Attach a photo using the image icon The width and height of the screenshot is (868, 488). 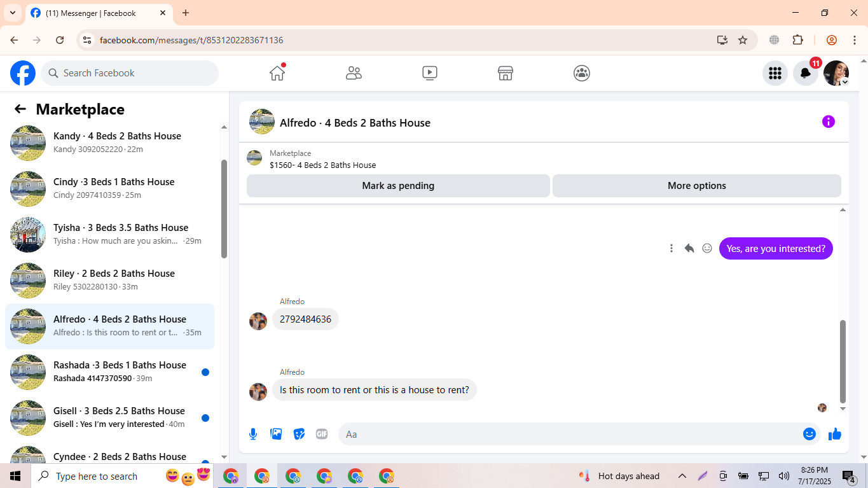(x=276, y=434)
